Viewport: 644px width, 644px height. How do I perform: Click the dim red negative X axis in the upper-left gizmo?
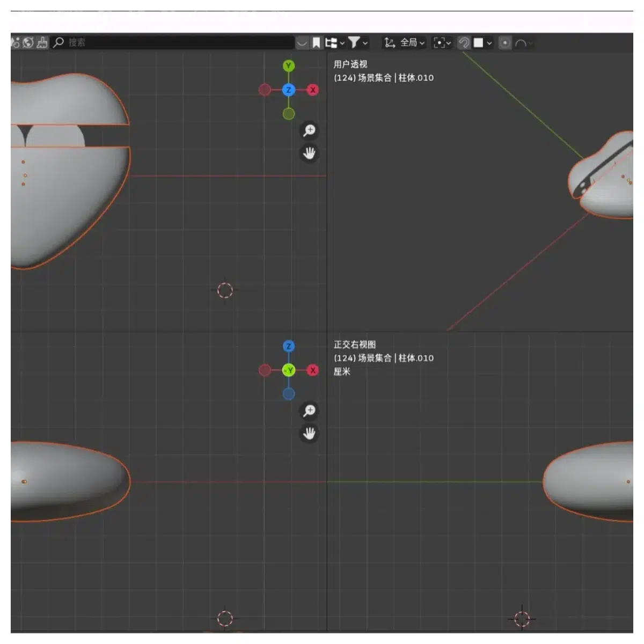point(265,90)
